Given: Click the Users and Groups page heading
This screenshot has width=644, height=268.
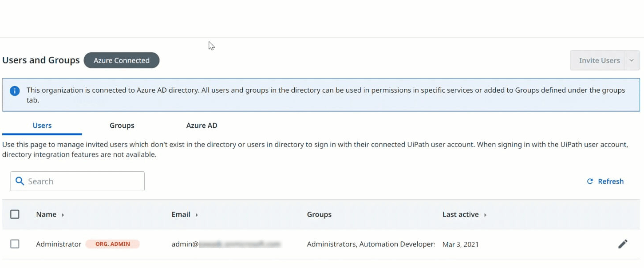Looking at the screenshot, I should 41,60.
